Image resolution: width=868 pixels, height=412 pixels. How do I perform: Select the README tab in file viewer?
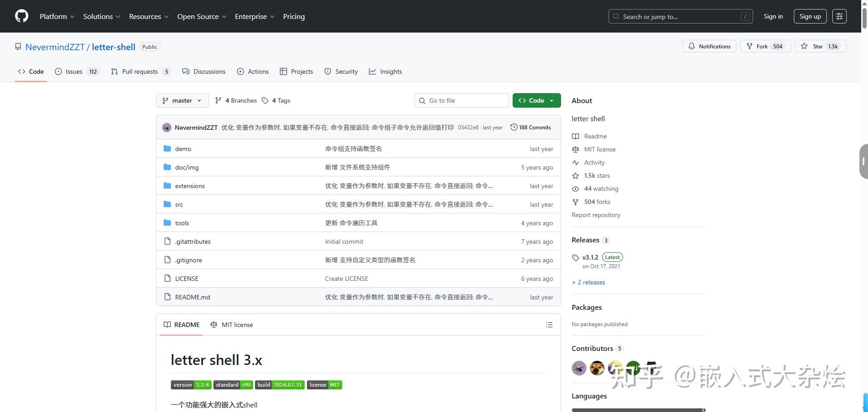coord(181,325)
